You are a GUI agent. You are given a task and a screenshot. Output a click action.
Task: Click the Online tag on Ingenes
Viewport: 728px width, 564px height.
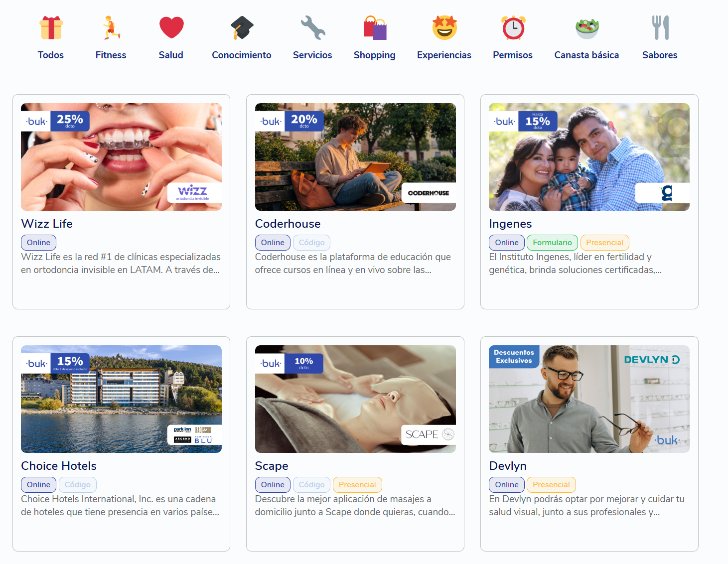507,243
